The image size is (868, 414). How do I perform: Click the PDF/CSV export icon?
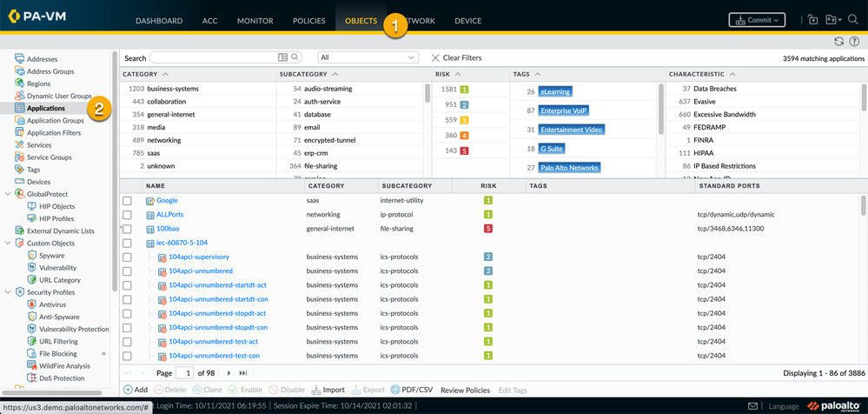[x=395, y=390]
